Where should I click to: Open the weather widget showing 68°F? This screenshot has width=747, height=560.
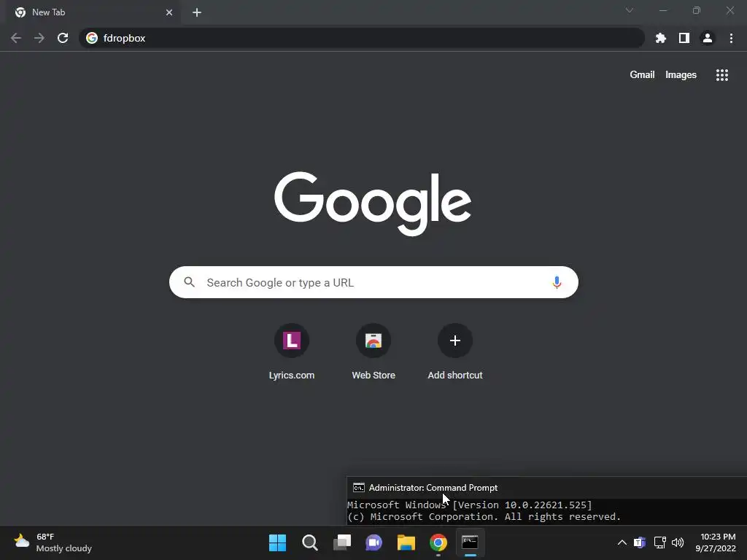(x=53, y=542)
